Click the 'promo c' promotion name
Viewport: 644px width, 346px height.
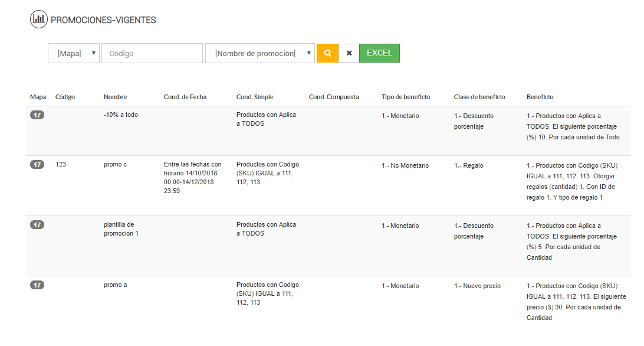pyautogui.click(x=115, y=165)
